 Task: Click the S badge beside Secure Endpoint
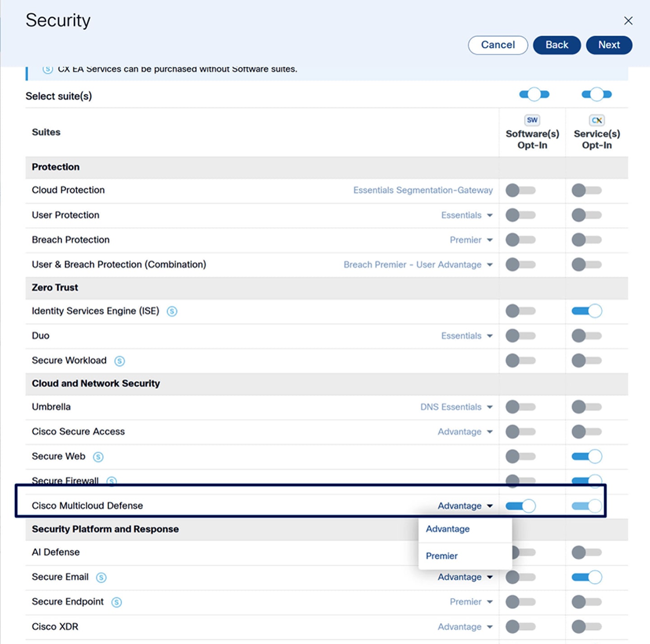[116, 602]
